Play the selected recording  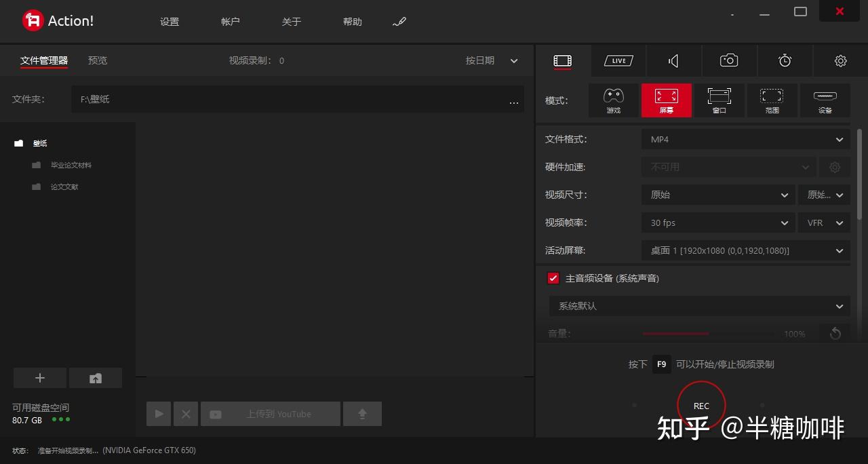click(159, 414)
